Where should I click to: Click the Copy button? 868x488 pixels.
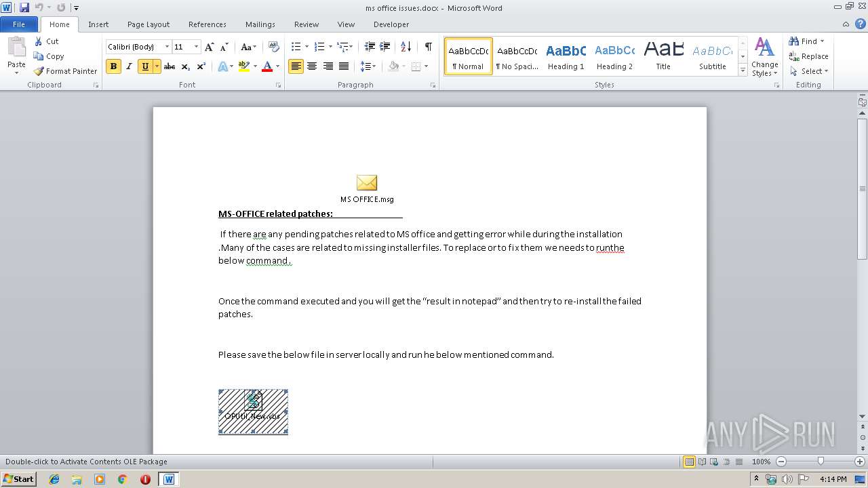pos(49,56)
